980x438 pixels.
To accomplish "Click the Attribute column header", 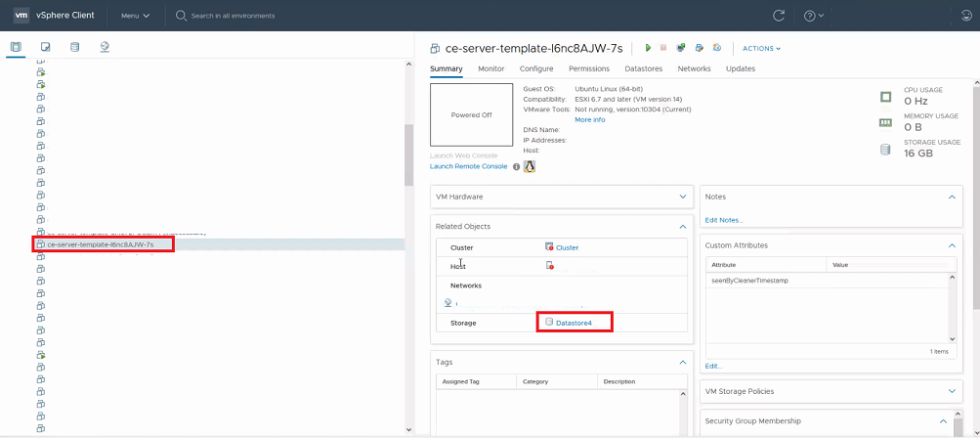I will pos(766,265).
